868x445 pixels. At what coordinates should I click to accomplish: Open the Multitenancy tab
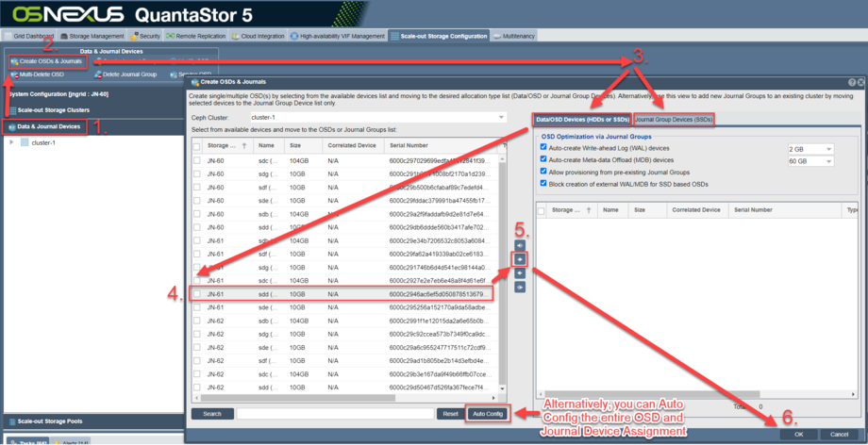(x=513, y=36)
